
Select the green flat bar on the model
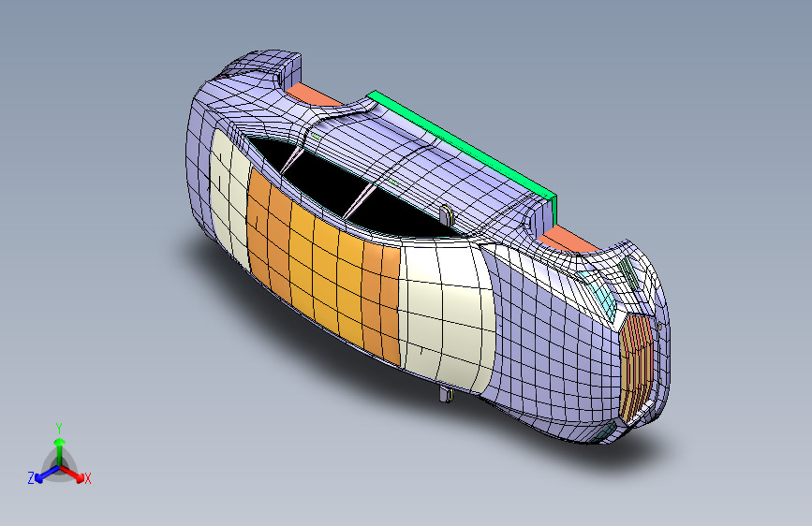464,146
